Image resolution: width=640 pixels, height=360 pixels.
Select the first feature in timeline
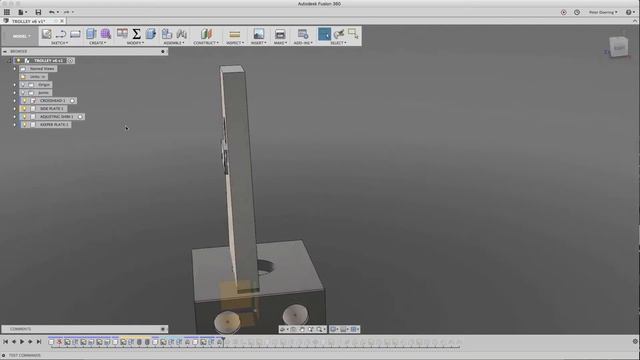(51, 342)
